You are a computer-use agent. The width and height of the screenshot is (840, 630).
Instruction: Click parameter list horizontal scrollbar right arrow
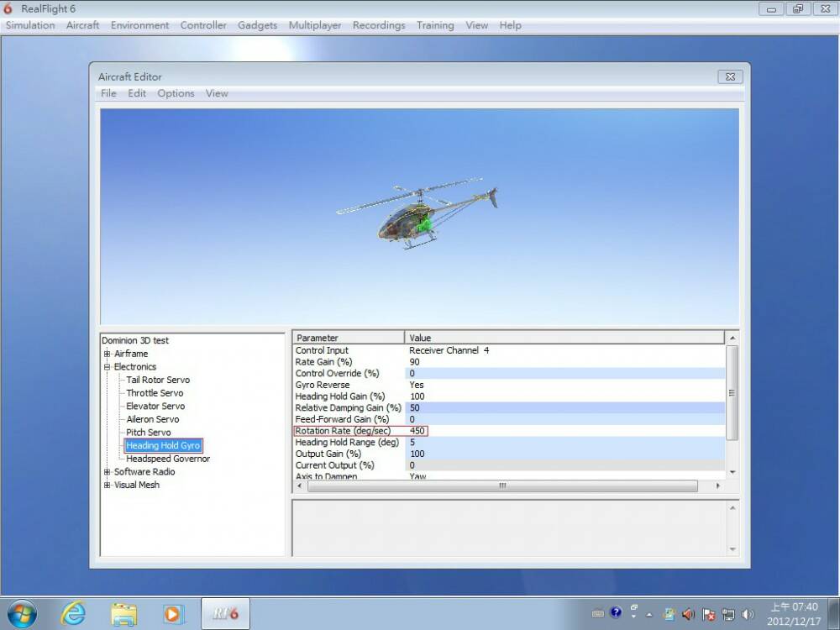point(718,486)
